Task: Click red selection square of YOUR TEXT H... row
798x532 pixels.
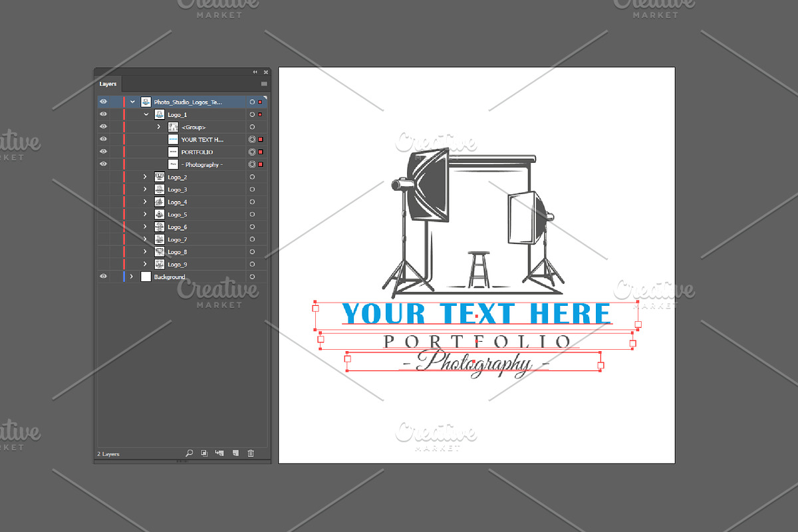Action: click(261, 140)
